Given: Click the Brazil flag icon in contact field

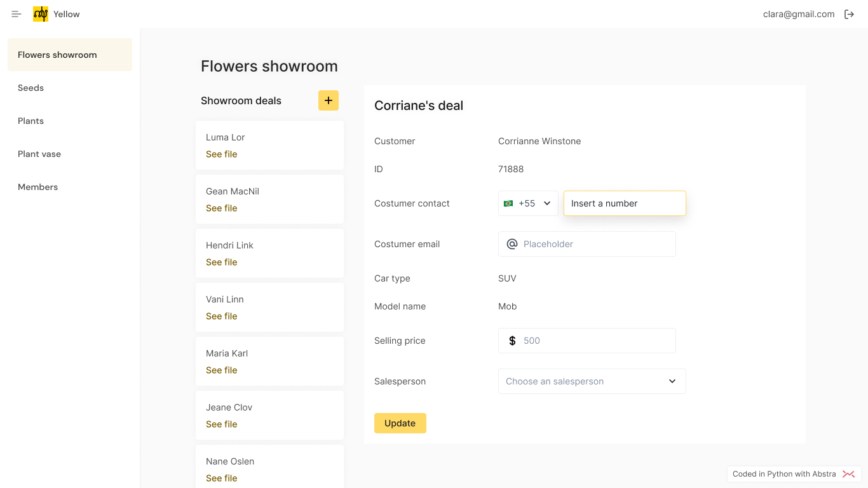Looking at the screenshot, I should [x=508, y=203].
